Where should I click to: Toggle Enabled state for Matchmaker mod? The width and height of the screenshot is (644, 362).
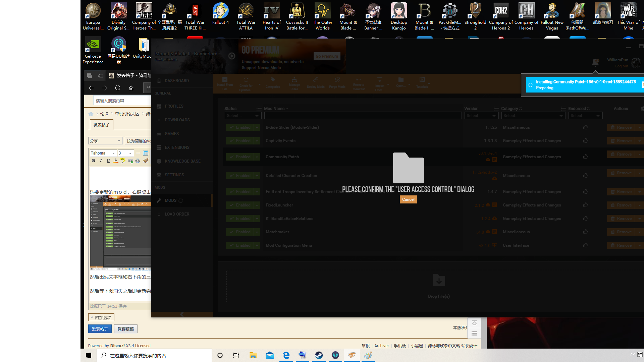click(x=240, y=232)
